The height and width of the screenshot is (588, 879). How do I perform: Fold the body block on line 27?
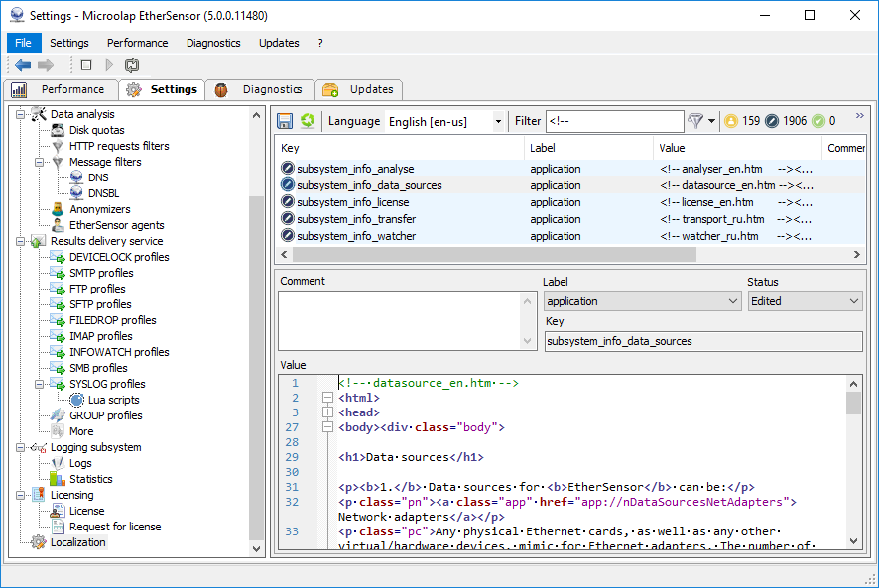pyautogui.click(x=328, y=427)
